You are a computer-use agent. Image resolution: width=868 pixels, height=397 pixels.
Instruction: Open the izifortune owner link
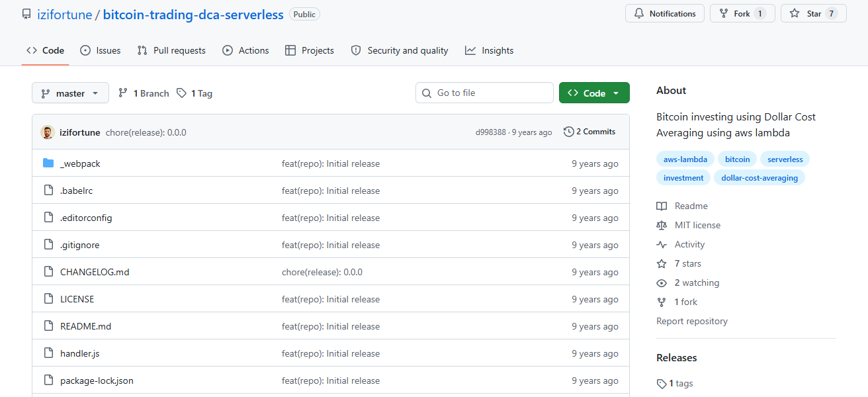click(x=64, y=15)
